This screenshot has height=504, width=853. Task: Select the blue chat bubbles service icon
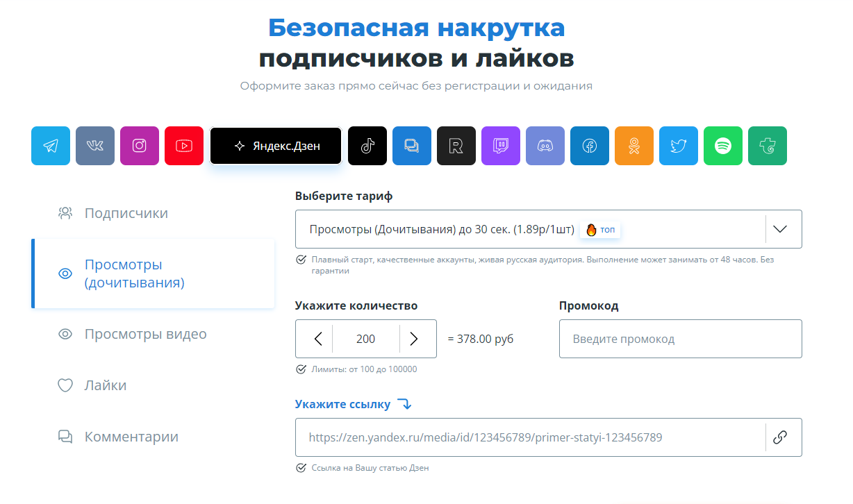point(412,146)
